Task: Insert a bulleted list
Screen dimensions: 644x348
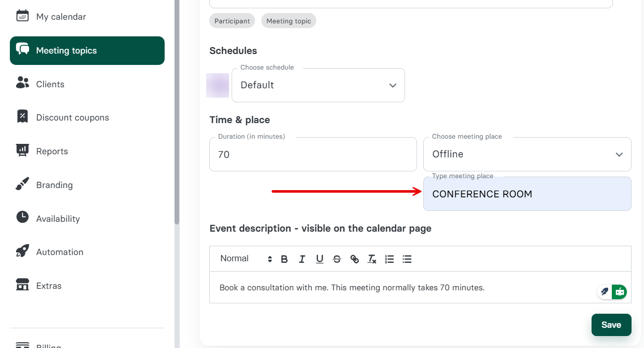Action: [407, 259]
